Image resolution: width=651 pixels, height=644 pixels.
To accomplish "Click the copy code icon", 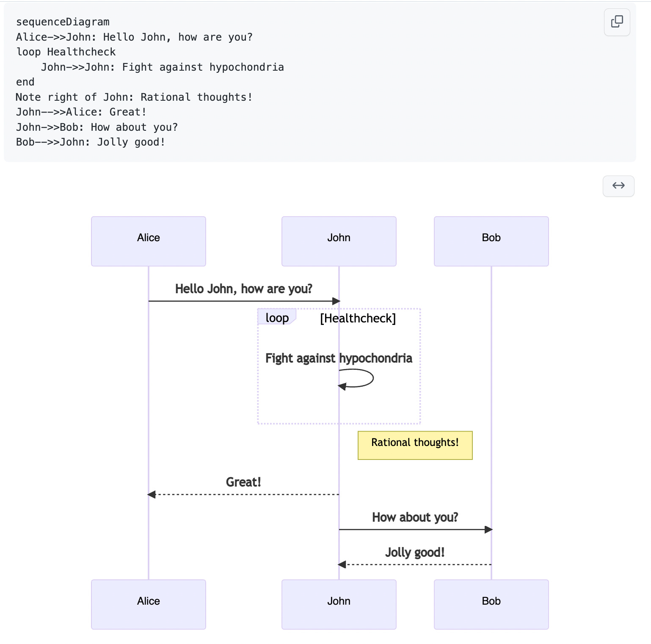I will [x=616, y=22].
